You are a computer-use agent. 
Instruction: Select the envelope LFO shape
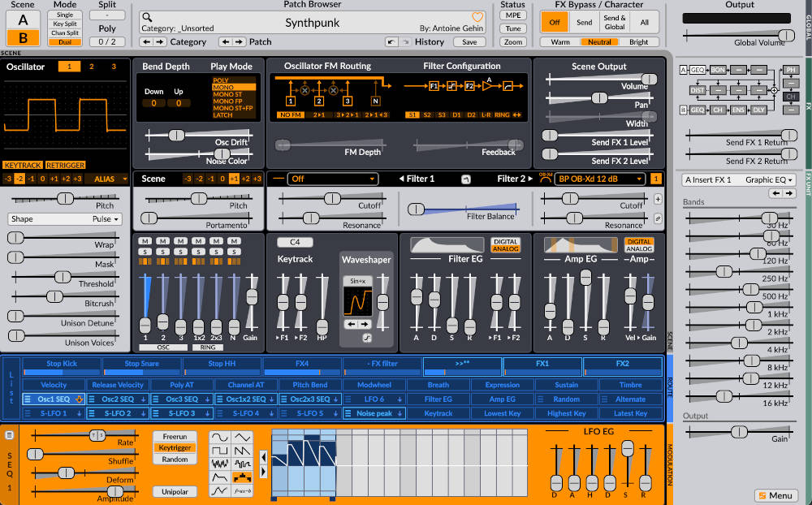click(x=219, y=477)
